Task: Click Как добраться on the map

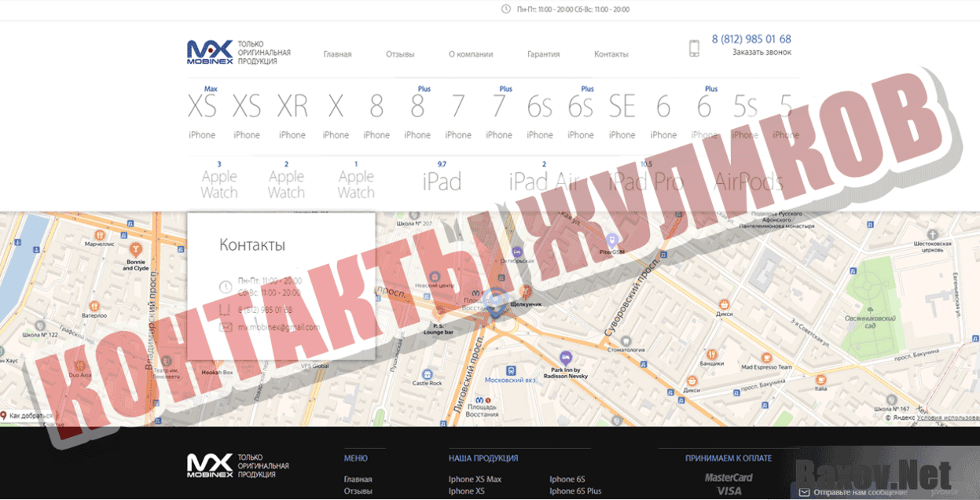Action: 30,416
